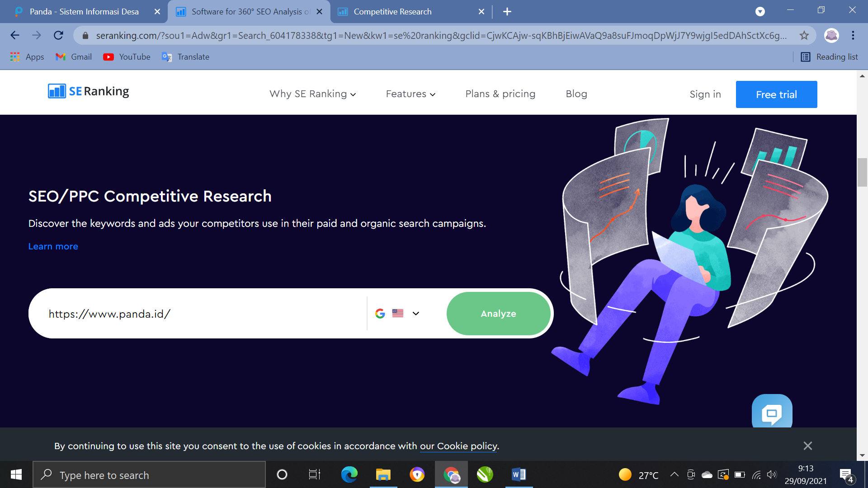This screenshot has width=868, height=488.
Task: Open the Reading list
Action: point(830,57)
